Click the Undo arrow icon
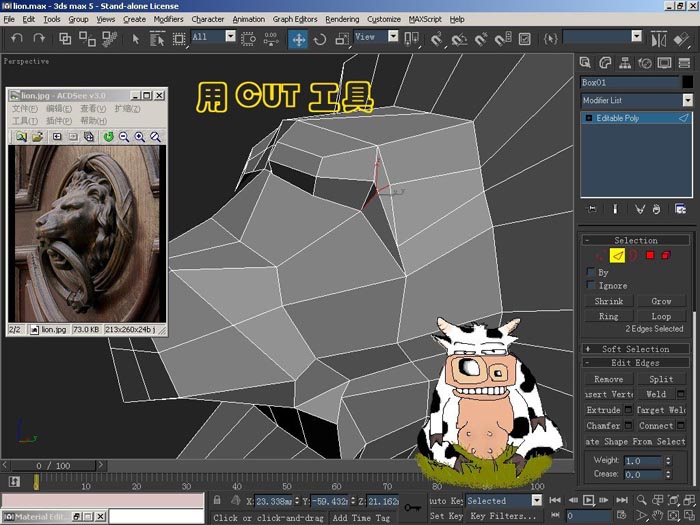The width and height of the screenshot is (700, 525). pyautogui.click(x=17, y=39)
